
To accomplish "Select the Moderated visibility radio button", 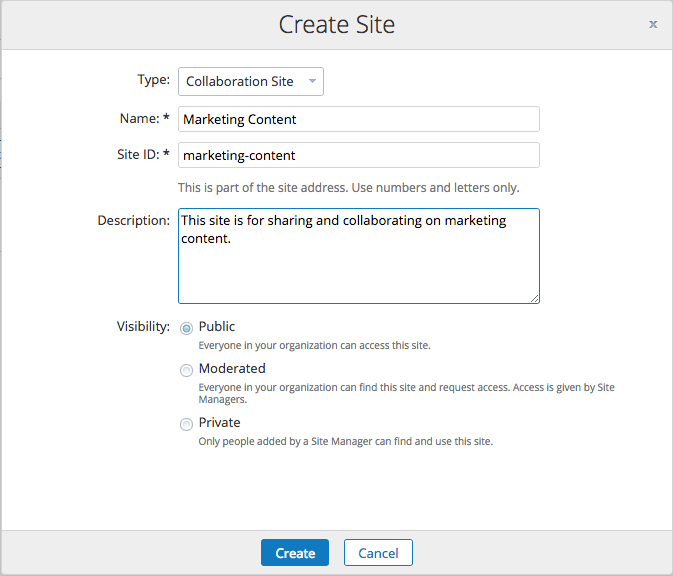I will pos(186,370).
